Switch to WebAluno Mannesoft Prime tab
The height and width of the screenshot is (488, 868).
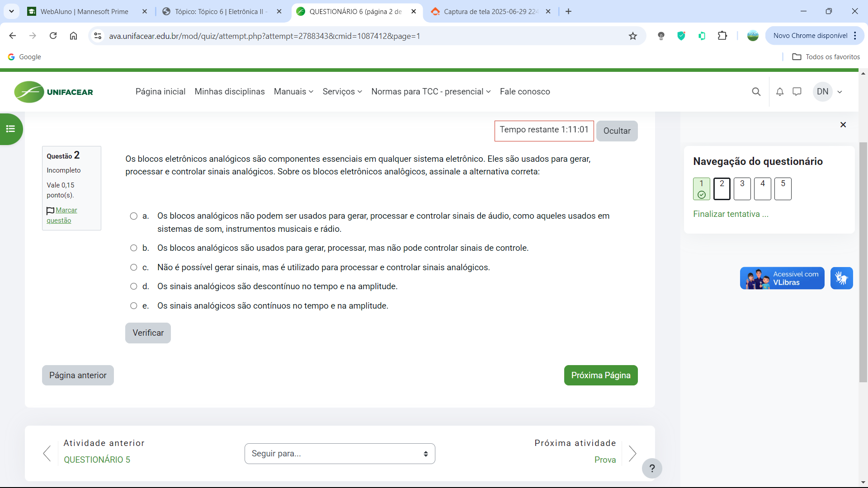tap(85, 12)
